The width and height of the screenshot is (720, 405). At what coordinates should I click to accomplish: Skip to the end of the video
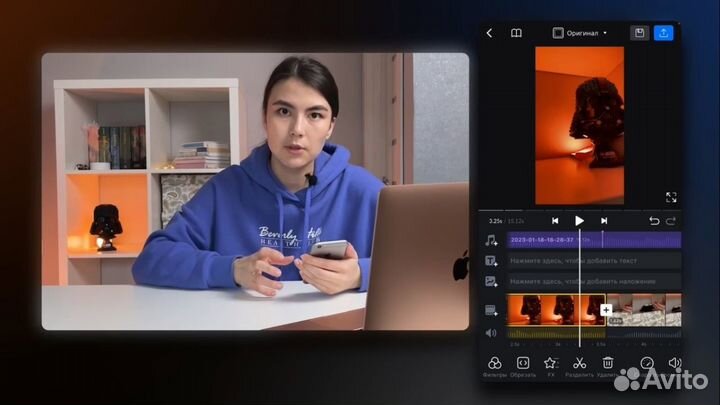pyautogui.click(x=604, y=221)
